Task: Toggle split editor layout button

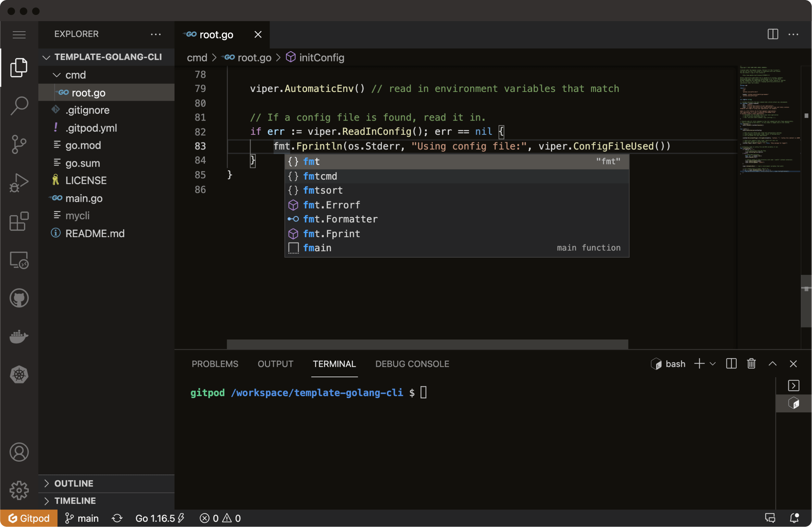Action: pos(773,34)
